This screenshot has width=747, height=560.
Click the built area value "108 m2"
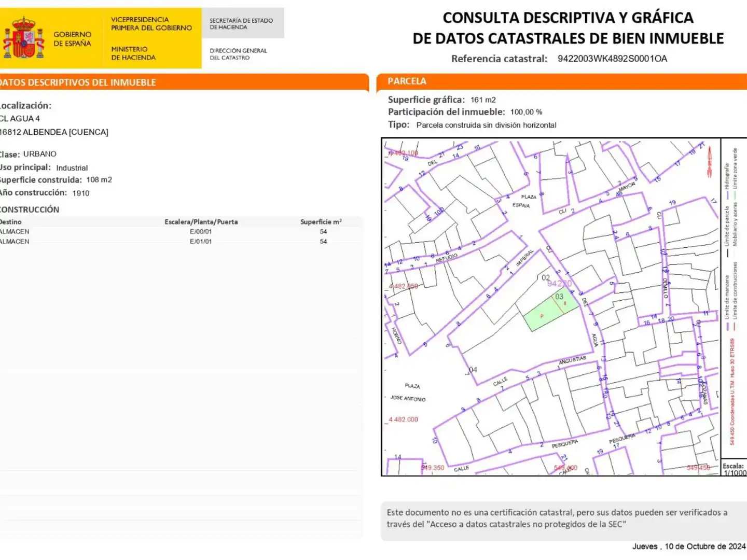99,180
